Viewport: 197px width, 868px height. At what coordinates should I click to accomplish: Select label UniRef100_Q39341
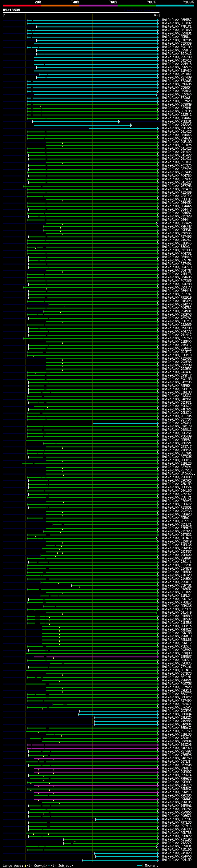pyautogui.click(x=176, y=423)
